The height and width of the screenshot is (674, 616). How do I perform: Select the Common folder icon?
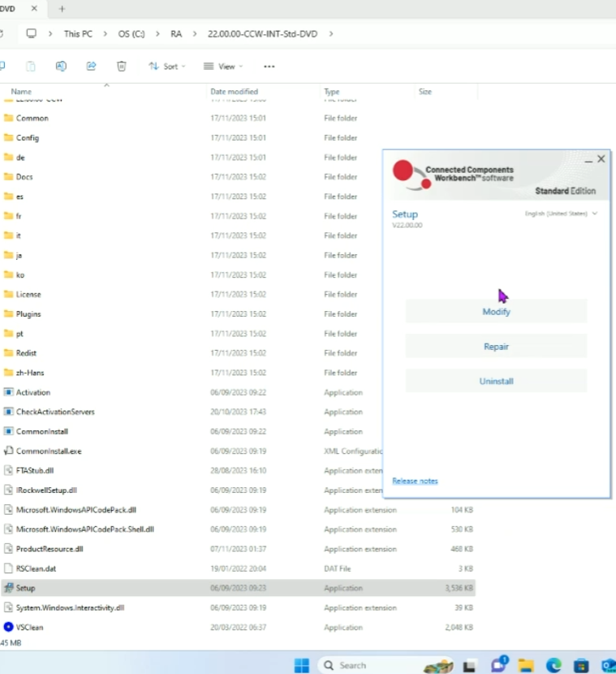pos(8,118)
